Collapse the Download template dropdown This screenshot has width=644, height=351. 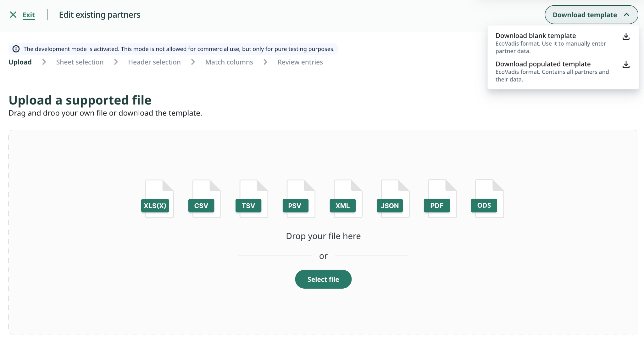591,15
